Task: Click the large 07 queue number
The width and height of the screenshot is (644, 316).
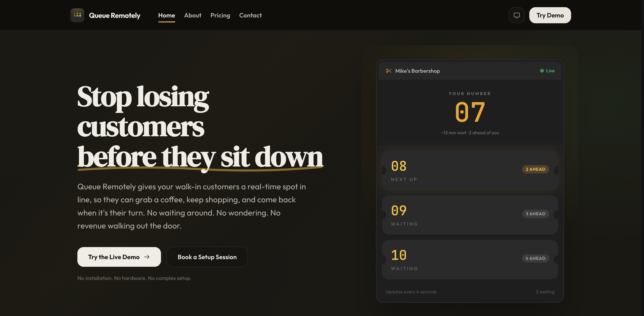Action: [x=470, y=112]
